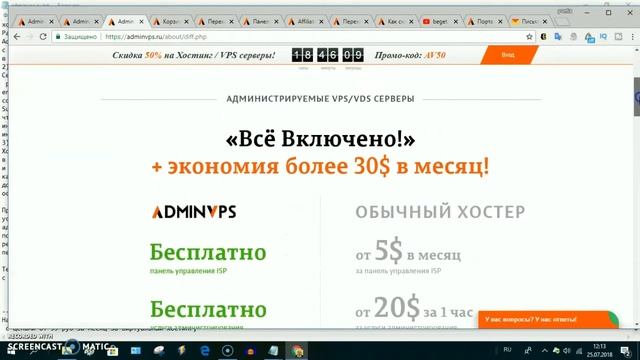The width and height of the screenshot is (640, 360).
Task: Close the active Admin tab
Action: click(142, 22)
